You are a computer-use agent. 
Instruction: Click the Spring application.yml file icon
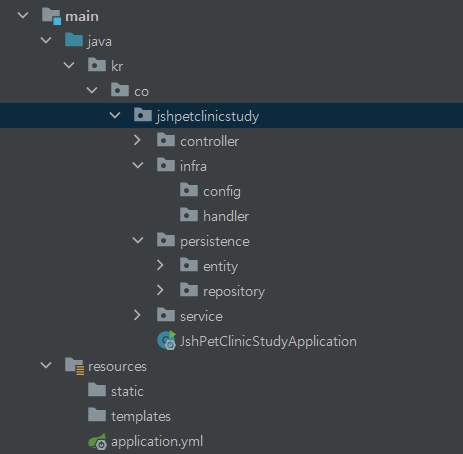tap(97, 441)
